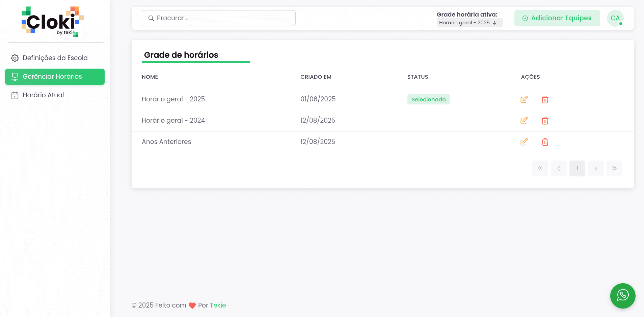
Task: Select page 1 in pagination
Action: coord(577,168)
